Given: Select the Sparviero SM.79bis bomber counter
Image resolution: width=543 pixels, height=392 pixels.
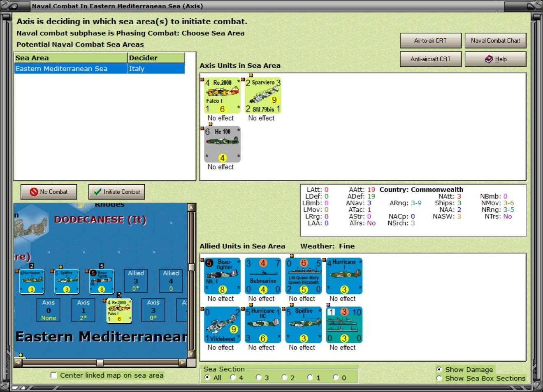Looking at the screenshot, I should click(x=263, y=95).
